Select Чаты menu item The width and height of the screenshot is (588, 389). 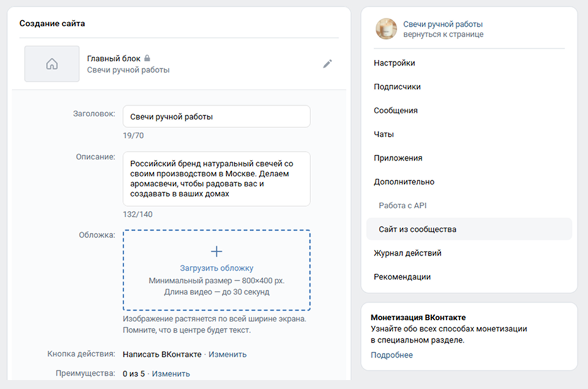pyautogui.click(x=384, y=134)
